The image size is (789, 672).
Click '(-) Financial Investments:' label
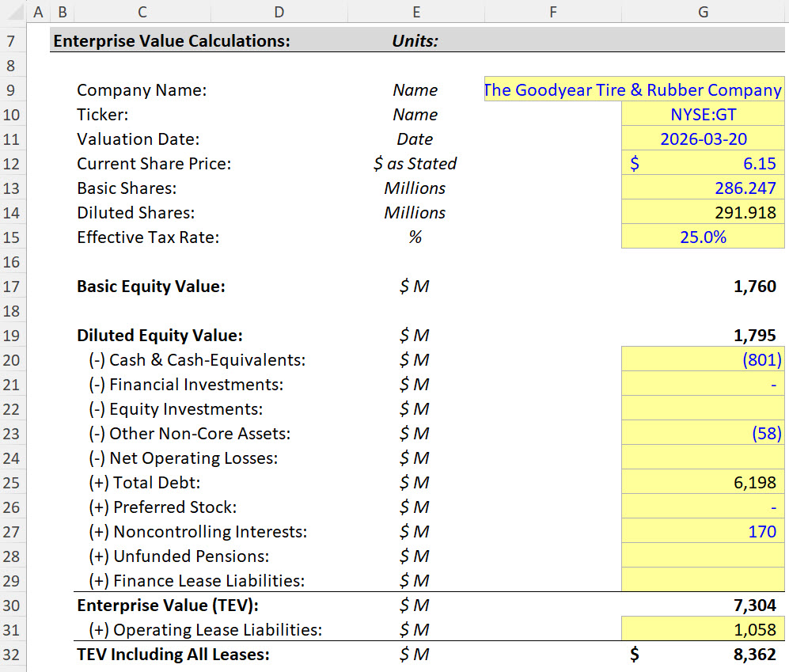[186, 385]
